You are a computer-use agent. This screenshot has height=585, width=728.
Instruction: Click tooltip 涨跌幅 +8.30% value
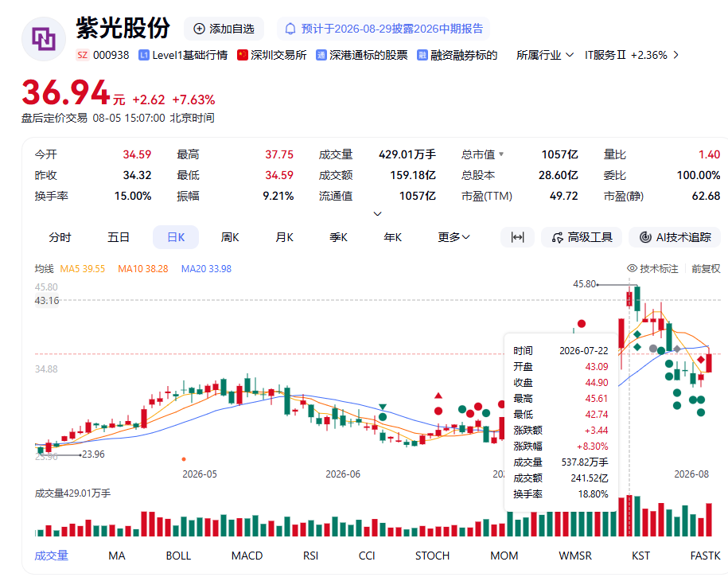593,447
